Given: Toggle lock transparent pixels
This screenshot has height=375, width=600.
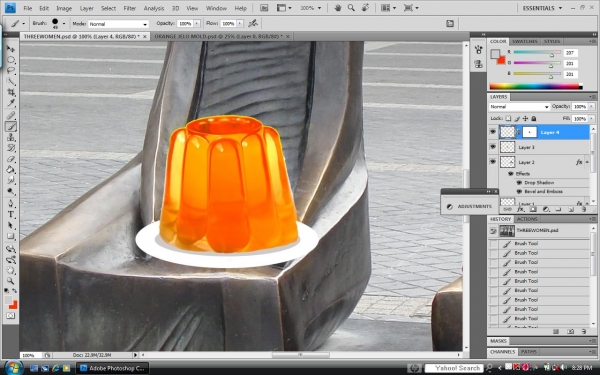Looking at the screenshot, I should pos(508,119).
